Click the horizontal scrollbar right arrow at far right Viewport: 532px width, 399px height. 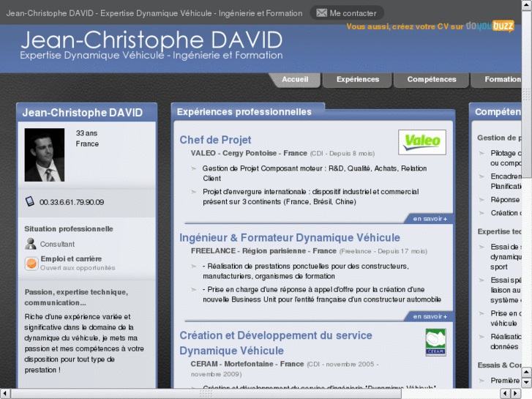[x=516, y=394]
